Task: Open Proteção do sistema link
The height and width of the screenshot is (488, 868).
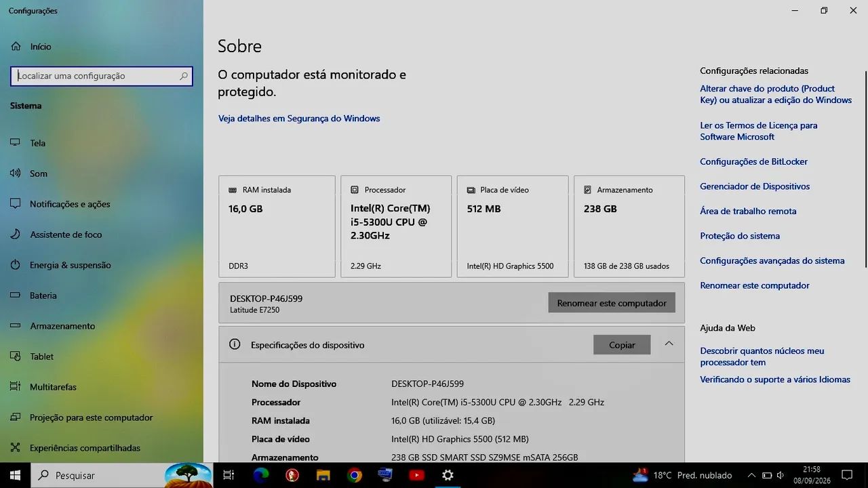Action: point(740,236)
